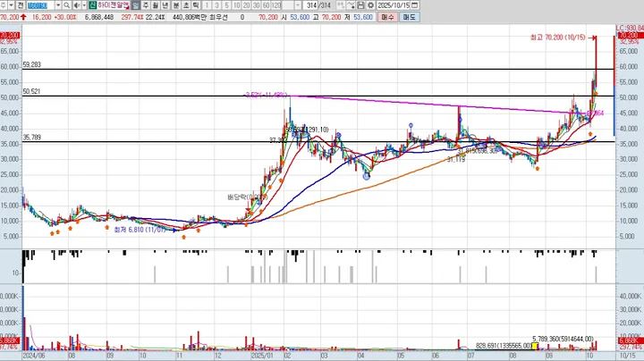Choose the 3 interval button
The width and height of the screenshot is (644, 361).
(216, 5)
